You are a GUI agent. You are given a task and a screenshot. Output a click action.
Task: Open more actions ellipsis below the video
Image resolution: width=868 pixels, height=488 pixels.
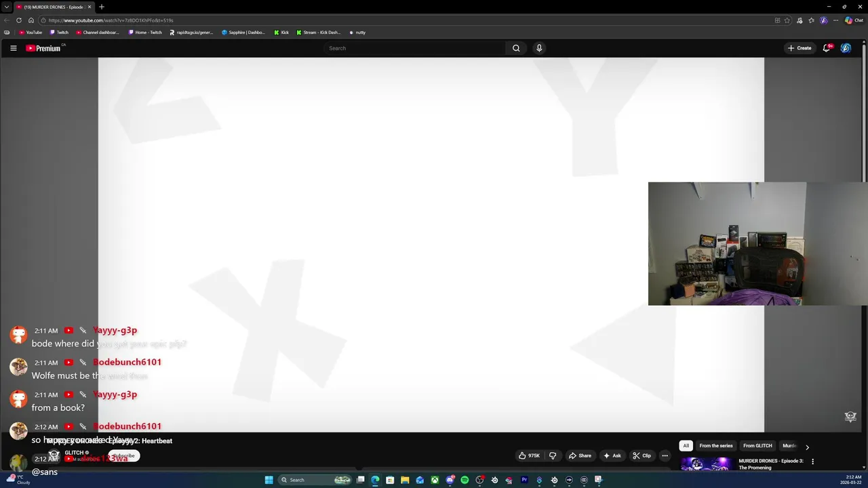(665, 455)
